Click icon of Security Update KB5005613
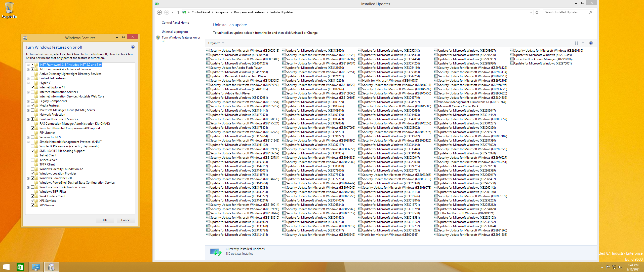The height and width of the screenshot is (272, 644). (208, 50)
